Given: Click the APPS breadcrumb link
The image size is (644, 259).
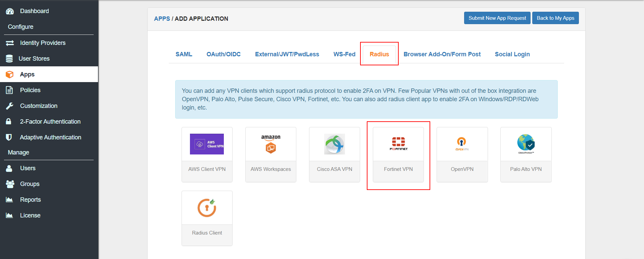Looking at the screenshot, I should [x=162, y=19].
